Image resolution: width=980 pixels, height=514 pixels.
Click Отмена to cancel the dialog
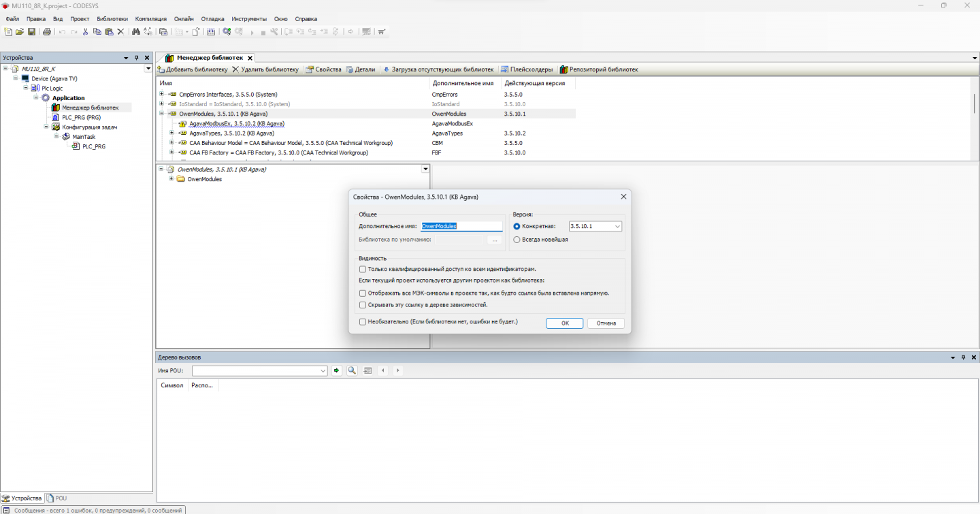(x=606, y=323)
